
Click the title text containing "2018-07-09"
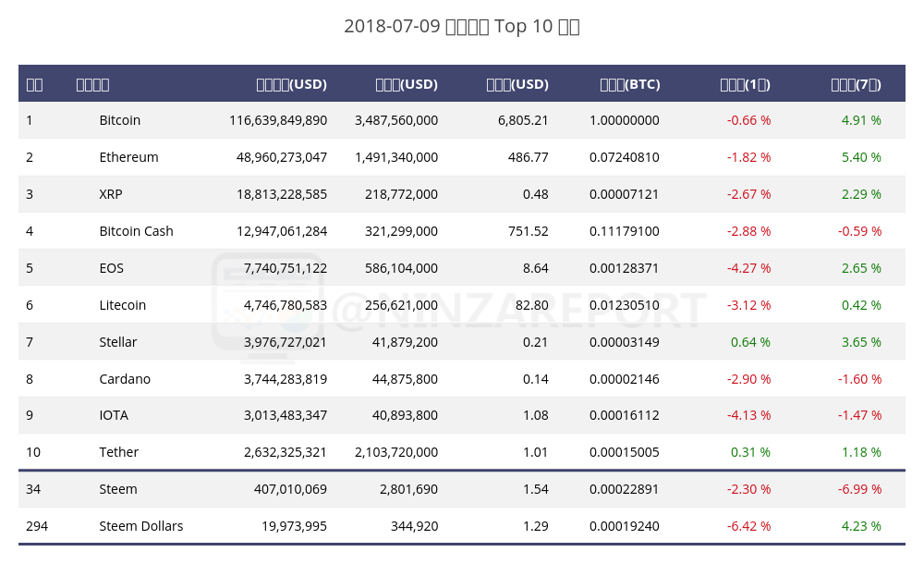point(462,27)
